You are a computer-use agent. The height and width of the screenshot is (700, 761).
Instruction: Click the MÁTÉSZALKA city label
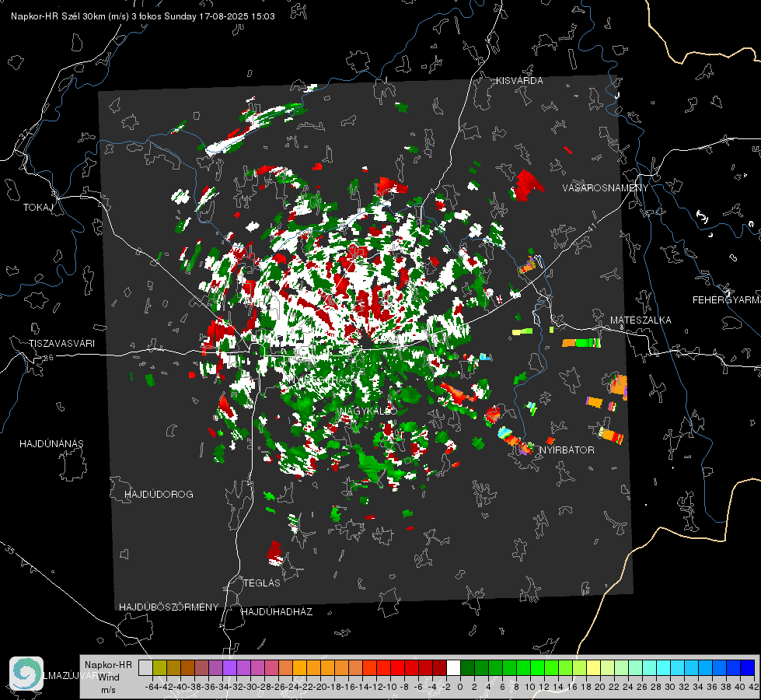pos(641,320)
